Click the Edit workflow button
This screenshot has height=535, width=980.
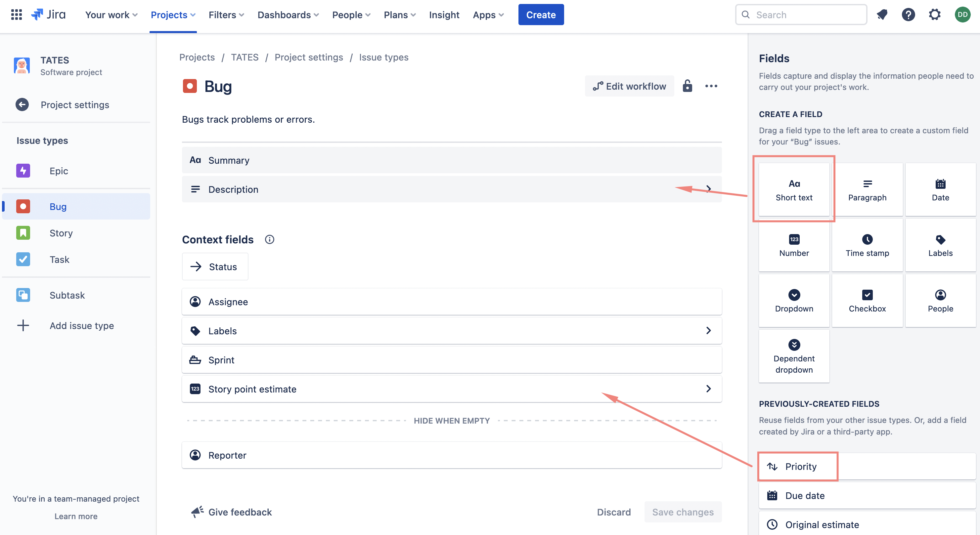pyautogui.click(x=629, y=86)
